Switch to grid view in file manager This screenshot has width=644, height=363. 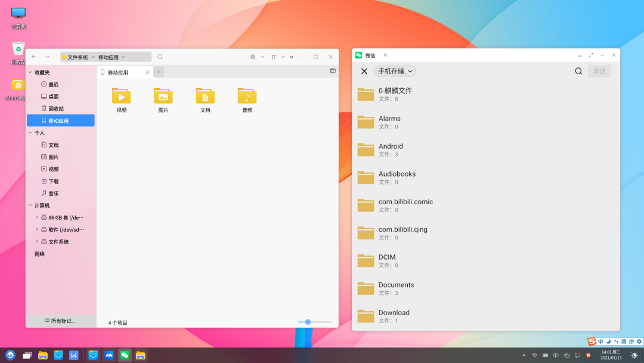coord(252,56)
